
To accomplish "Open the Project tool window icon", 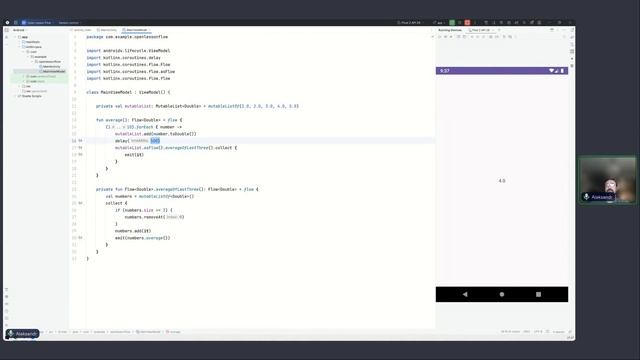I will 7,30.
